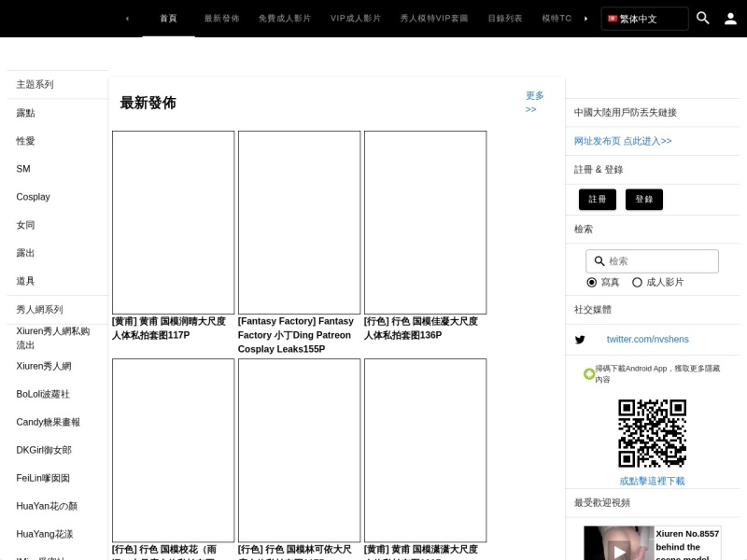Screen dimensions: 747x560
Task: Open the twitter.com/nvshens link
Action: pos(647,339)
